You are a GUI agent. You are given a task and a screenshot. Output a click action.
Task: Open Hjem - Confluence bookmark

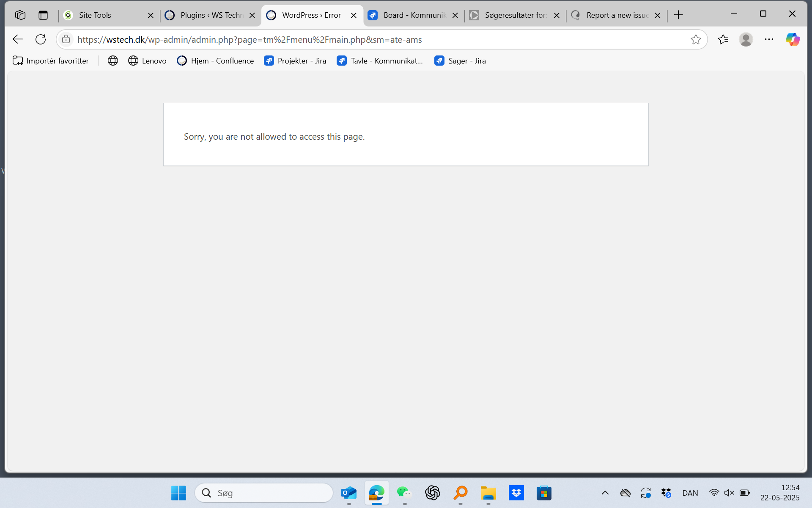point(216,61)
